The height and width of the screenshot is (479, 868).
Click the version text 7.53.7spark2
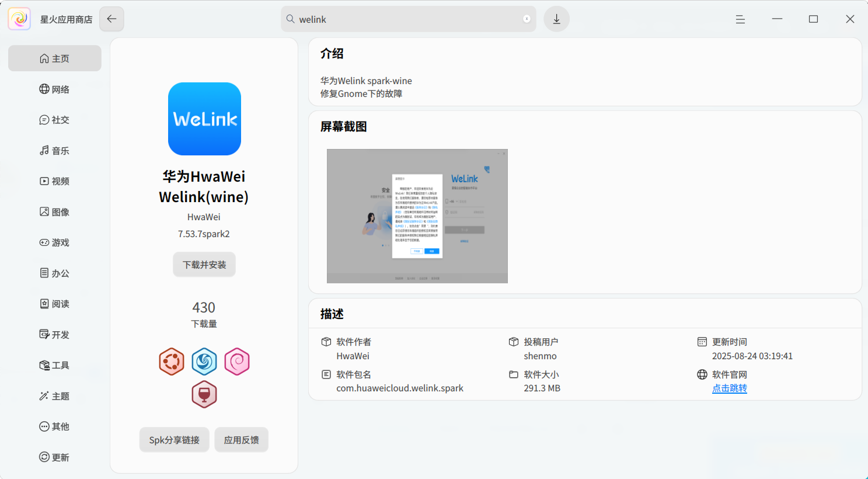tap(204, 234)
